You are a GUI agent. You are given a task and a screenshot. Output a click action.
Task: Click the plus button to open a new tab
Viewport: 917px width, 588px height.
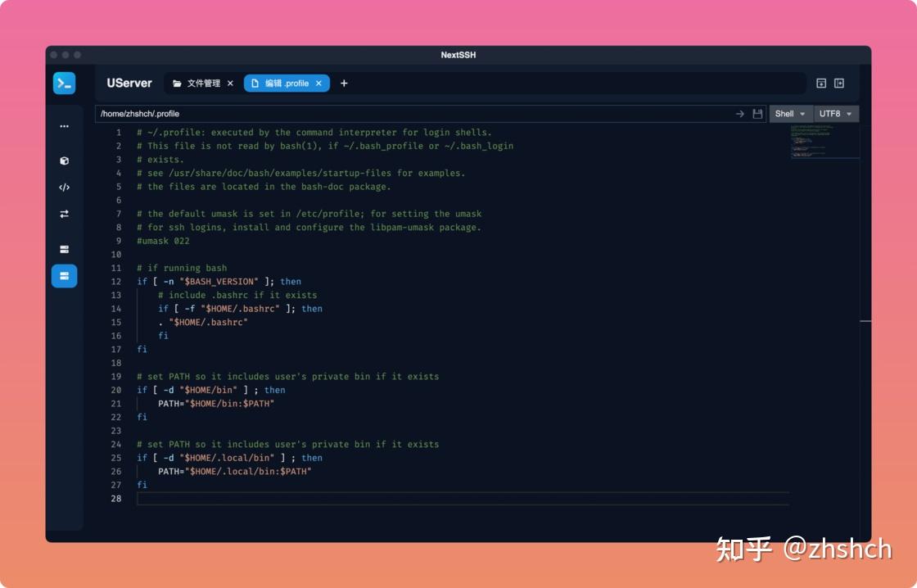tap(343, 83)
